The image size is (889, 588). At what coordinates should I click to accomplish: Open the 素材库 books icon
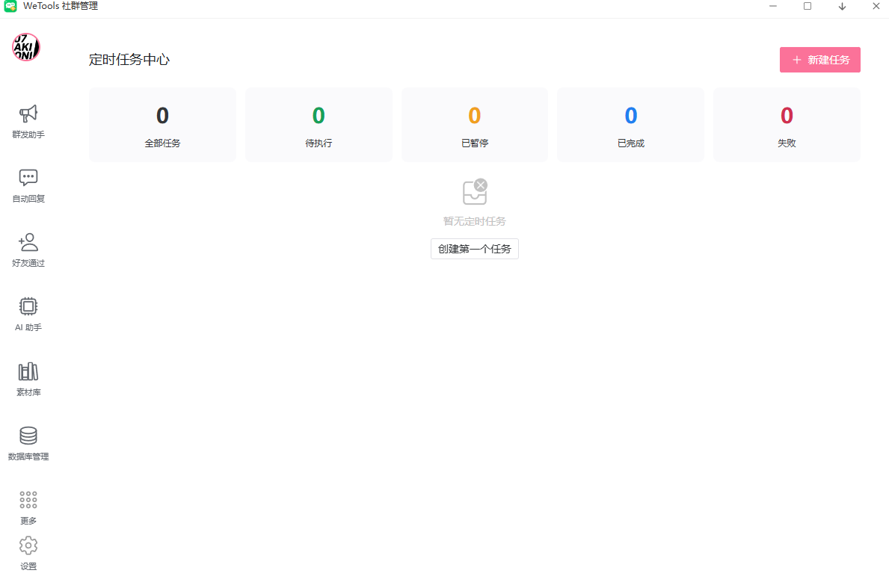[28, 371]
